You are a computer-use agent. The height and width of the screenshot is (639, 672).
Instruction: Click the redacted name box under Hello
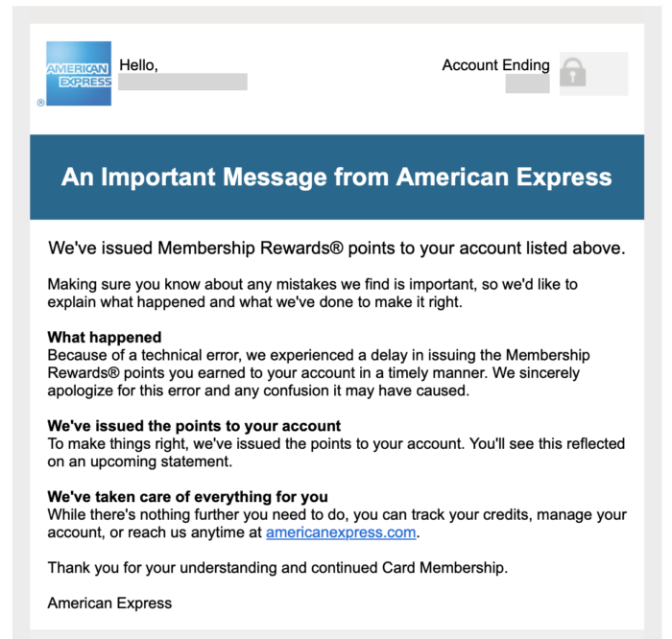(182, 83)
